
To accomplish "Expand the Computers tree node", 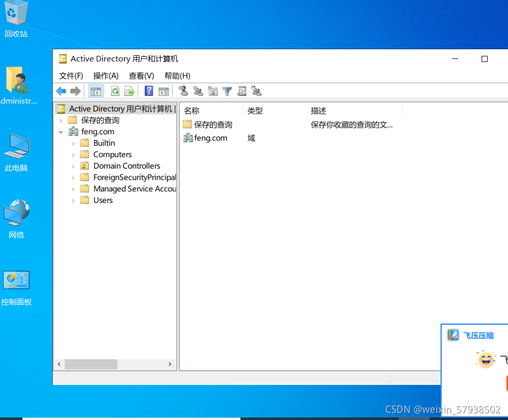I will (x=73, y=155).
